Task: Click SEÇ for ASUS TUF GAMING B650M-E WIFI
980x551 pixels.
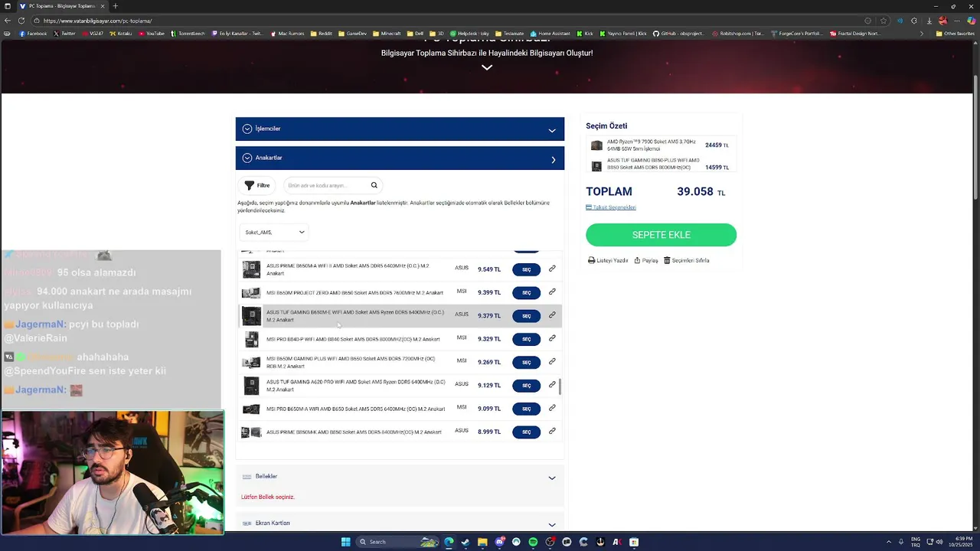Action: 526,315
